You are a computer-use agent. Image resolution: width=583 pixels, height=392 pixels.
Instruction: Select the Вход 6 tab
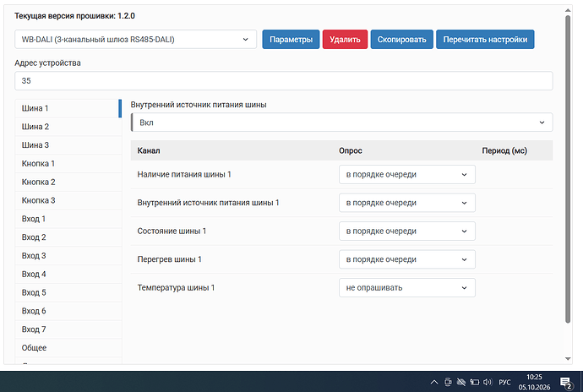coord(68,311)
